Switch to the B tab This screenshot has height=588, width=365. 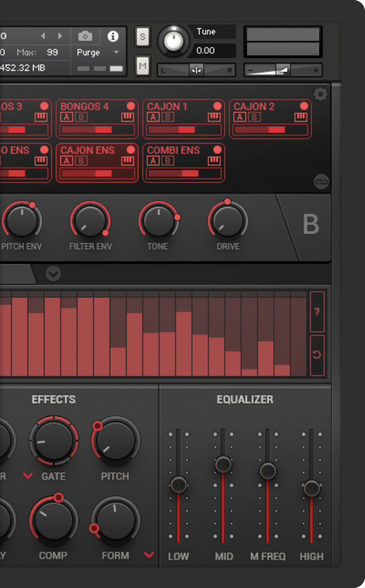(311, 224)
